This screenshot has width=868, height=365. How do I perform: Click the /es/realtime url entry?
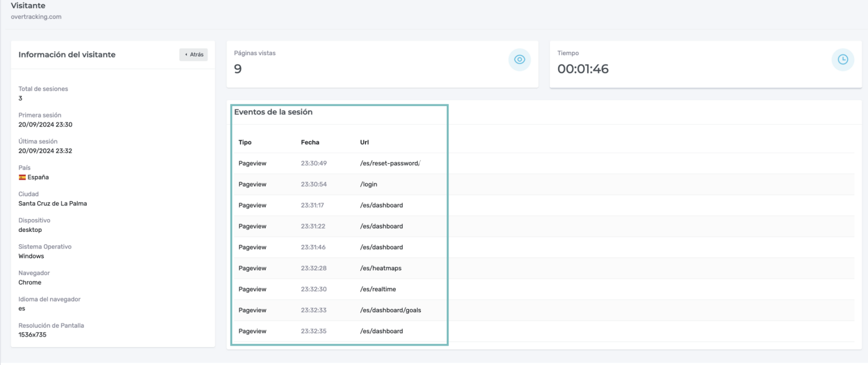pos(378,289)
